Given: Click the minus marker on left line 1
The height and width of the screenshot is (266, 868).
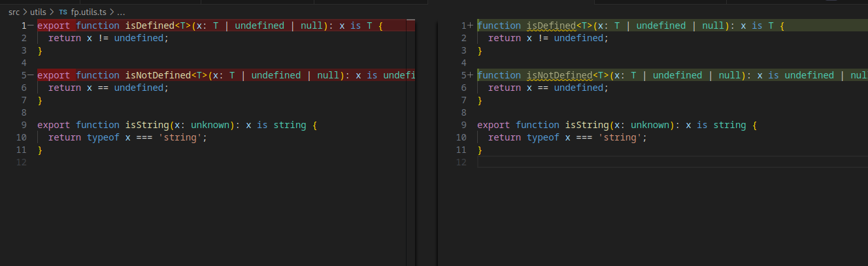Looking at the screenshot, I should coord(30,25).
